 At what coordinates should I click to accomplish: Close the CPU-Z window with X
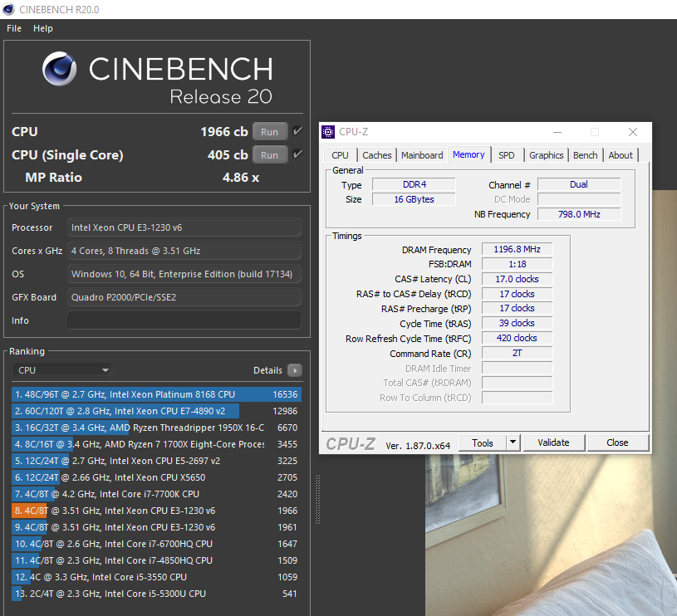pos(633,132)
